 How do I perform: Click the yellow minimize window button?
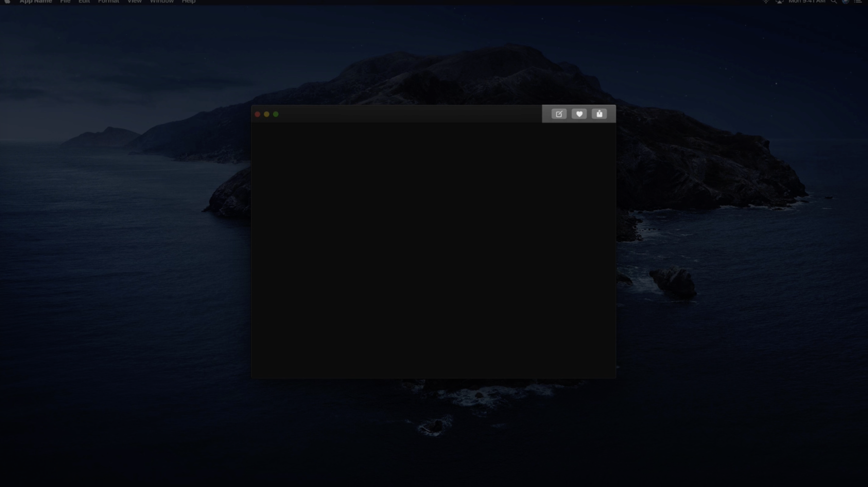(x=266, y=114)
